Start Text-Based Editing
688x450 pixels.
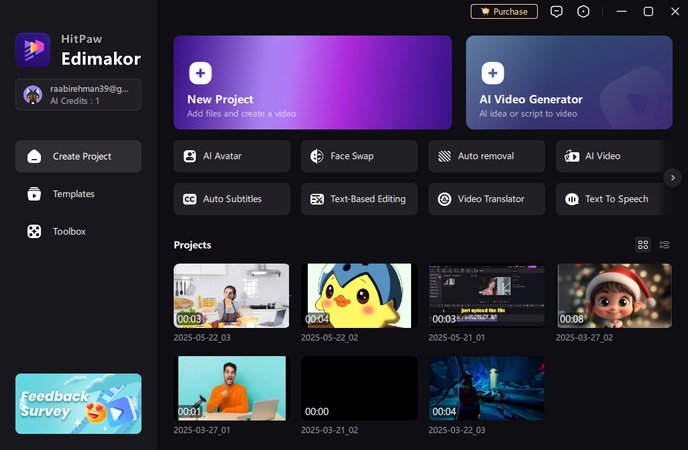click(x=359, y=199)
